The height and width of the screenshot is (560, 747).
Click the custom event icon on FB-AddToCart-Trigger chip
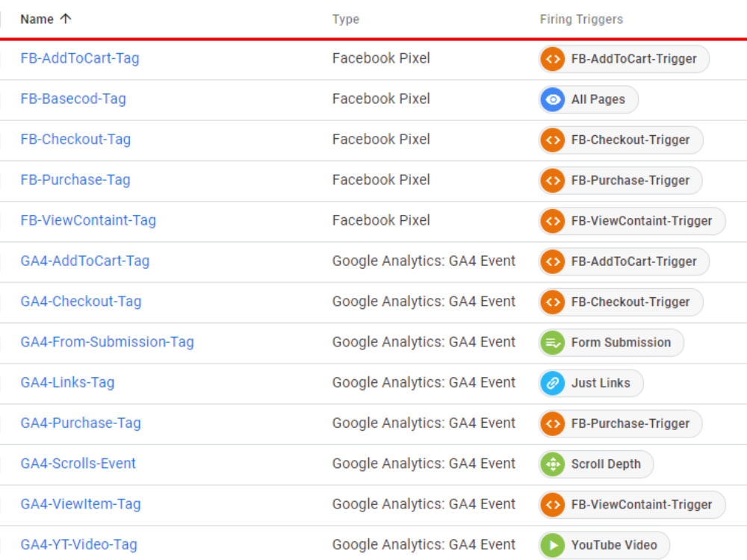551,59
